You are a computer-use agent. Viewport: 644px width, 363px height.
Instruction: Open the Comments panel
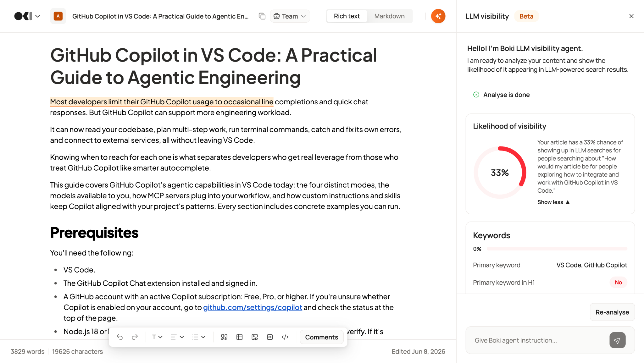321,337
